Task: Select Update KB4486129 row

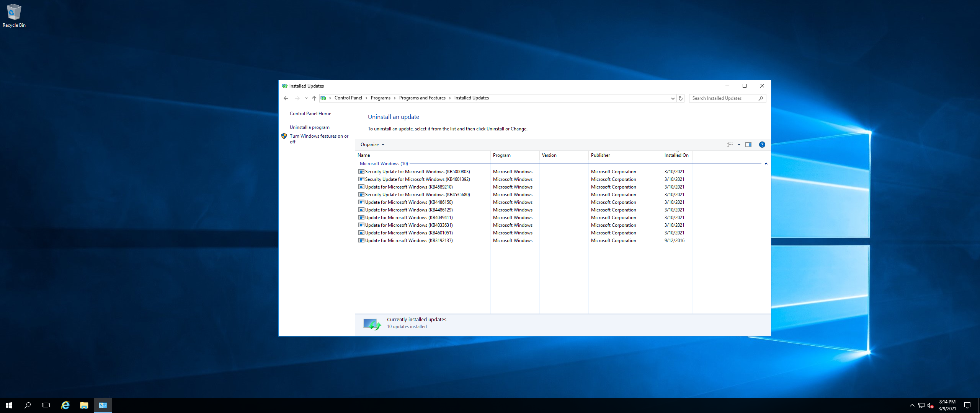Action: pyautogui.click(x=524, y=210)
